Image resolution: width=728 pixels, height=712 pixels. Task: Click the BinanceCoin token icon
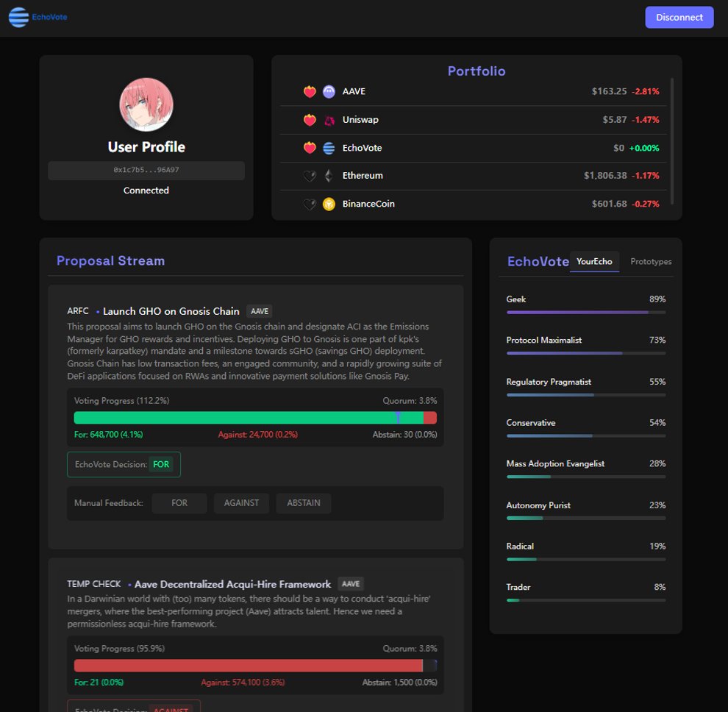pyautogui.click(x=329, y=204)
